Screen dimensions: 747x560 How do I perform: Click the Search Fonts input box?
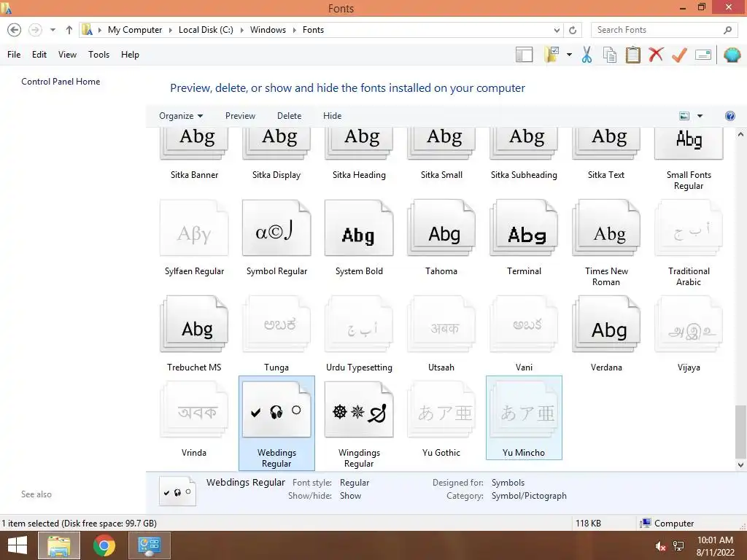(x=657, y=30)
